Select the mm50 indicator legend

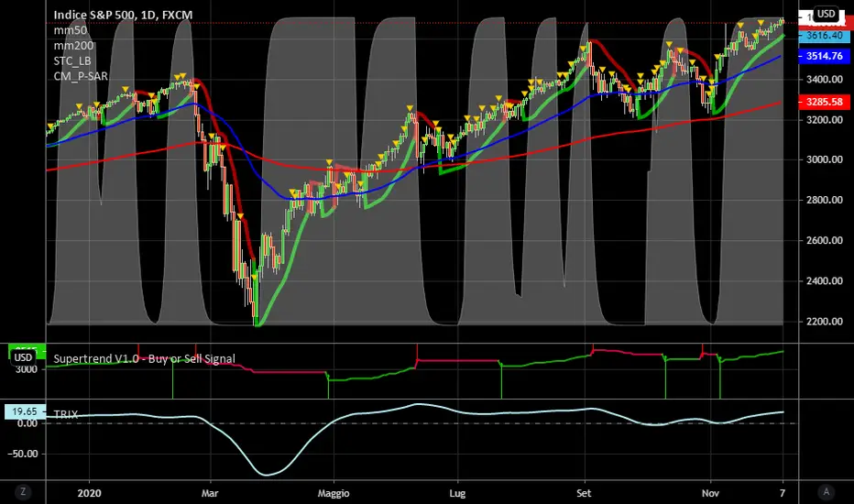[71, 30]
